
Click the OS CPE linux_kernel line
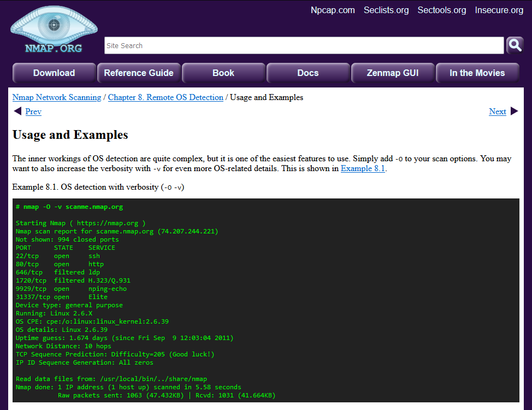(x=92, y=321)
